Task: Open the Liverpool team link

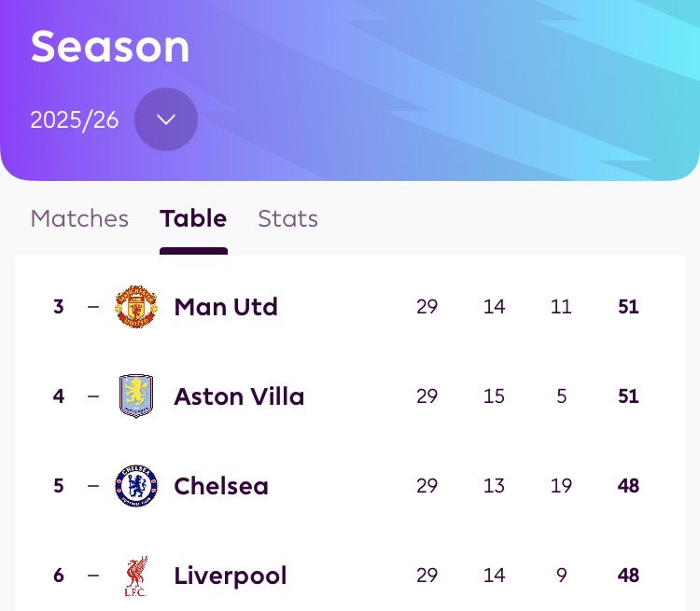Action: pos(231,576)
